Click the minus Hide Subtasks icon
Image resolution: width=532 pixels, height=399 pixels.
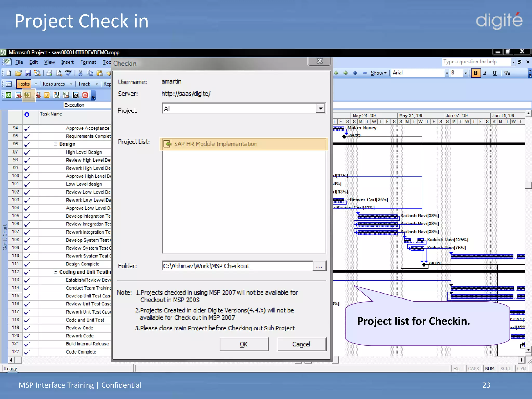364,73
